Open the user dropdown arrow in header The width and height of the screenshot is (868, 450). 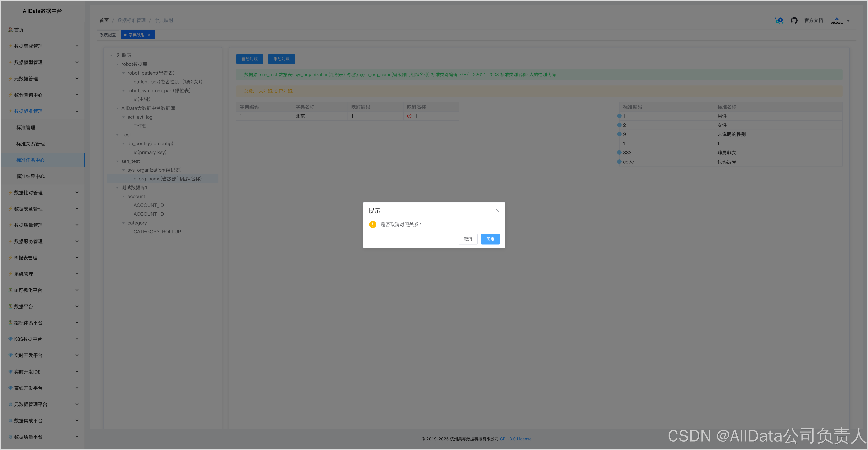pyautogui.click(x=848, y=21)
